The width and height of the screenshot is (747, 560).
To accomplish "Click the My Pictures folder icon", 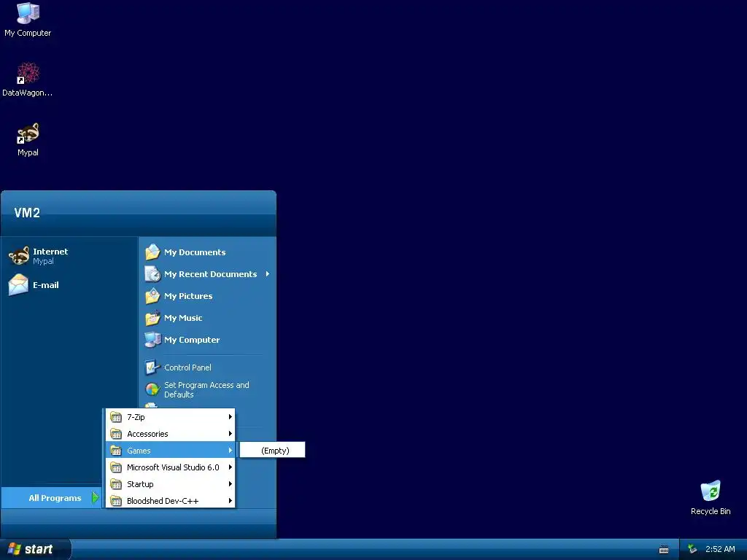I will pyautogui.click(x=152, y=296).
